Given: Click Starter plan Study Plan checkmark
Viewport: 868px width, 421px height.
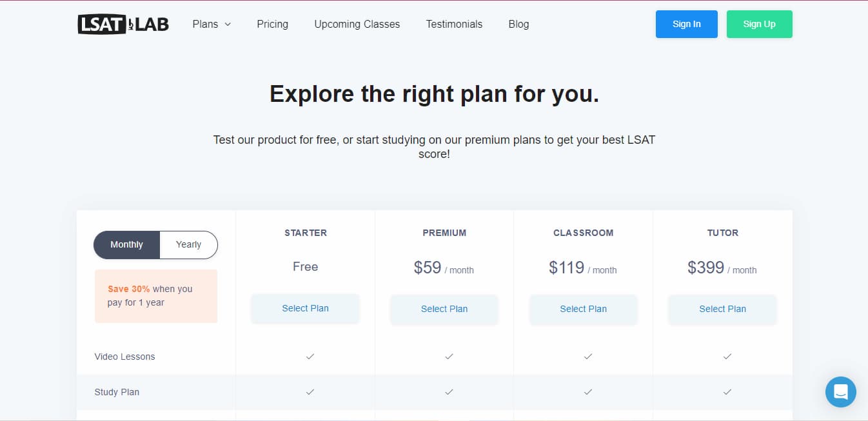Looking at the screenshot, I should (310, 391).
